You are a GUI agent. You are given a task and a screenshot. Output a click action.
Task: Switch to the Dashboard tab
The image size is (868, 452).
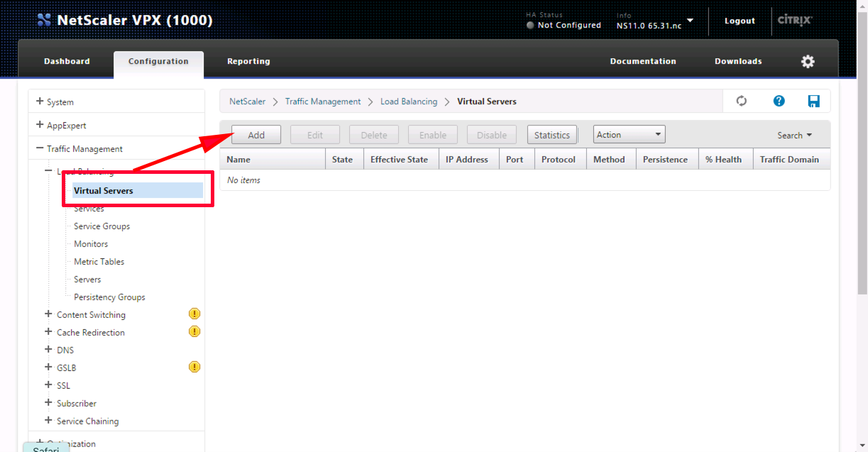click(x=67, y=61)
